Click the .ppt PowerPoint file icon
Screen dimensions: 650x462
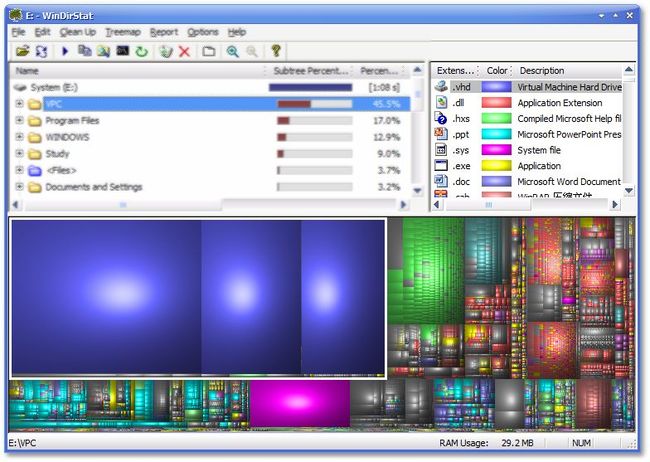tap(441, 134)
